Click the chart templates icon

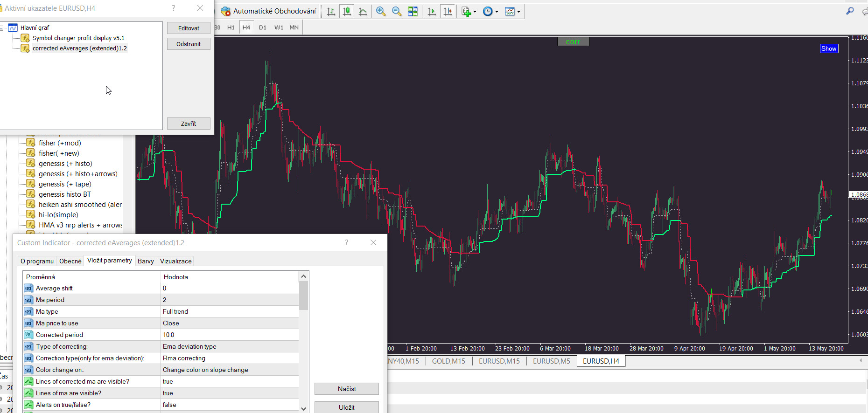coord(510,12)
